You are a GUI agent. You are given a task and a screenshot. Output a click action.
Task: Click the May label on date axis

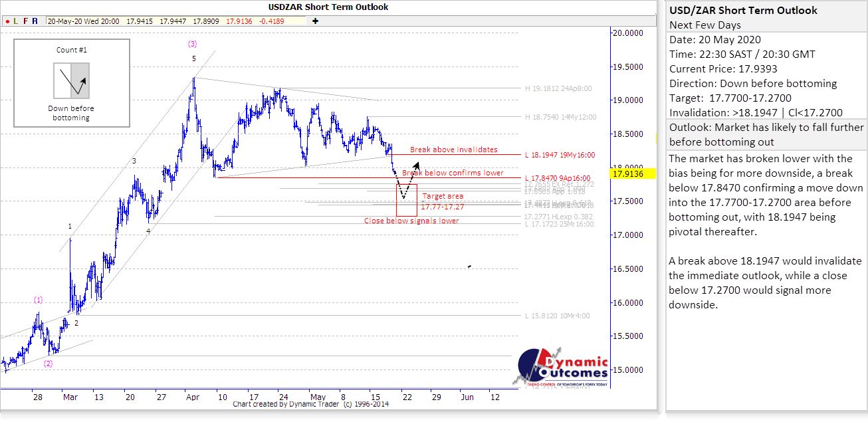319,397
